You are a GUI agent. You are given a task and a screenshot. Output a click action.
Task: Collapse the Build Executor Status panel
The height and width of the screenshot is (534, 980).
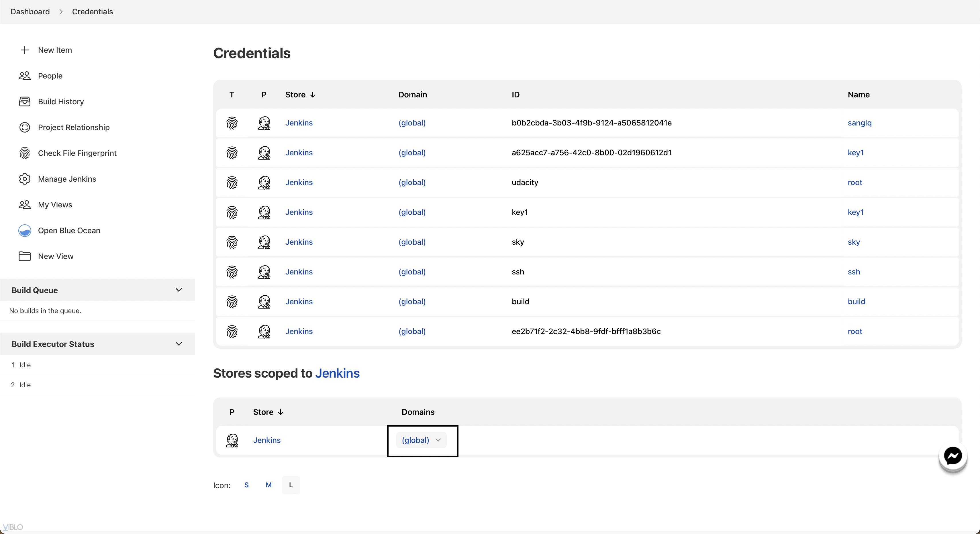(x=179, y=344)
